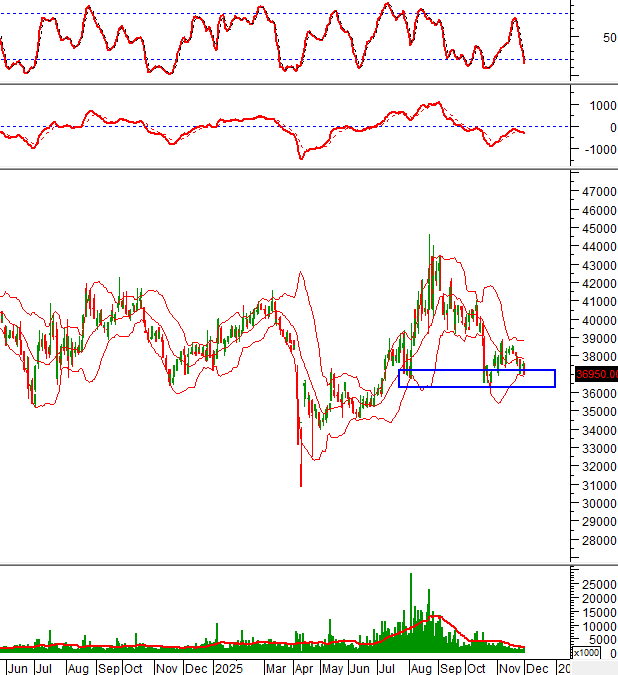
Task: Click the May label on the time axis
Action: tap(332, 667)
